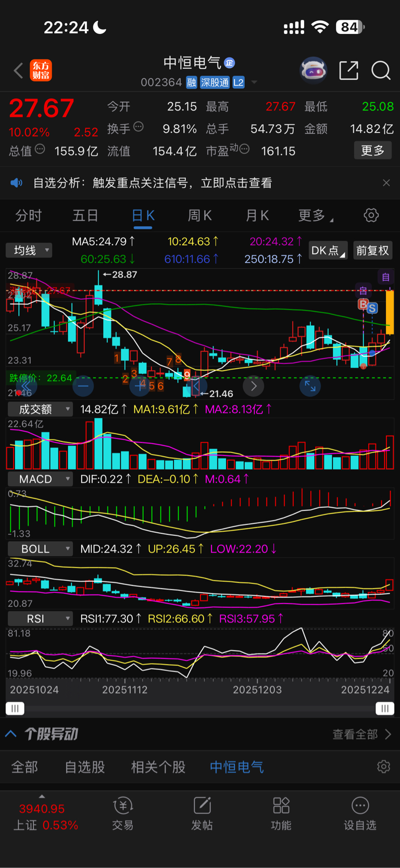Viewport: 400px width, 868px height.
Task: Switch to 月K tab
Action: (x=257, y=216)
